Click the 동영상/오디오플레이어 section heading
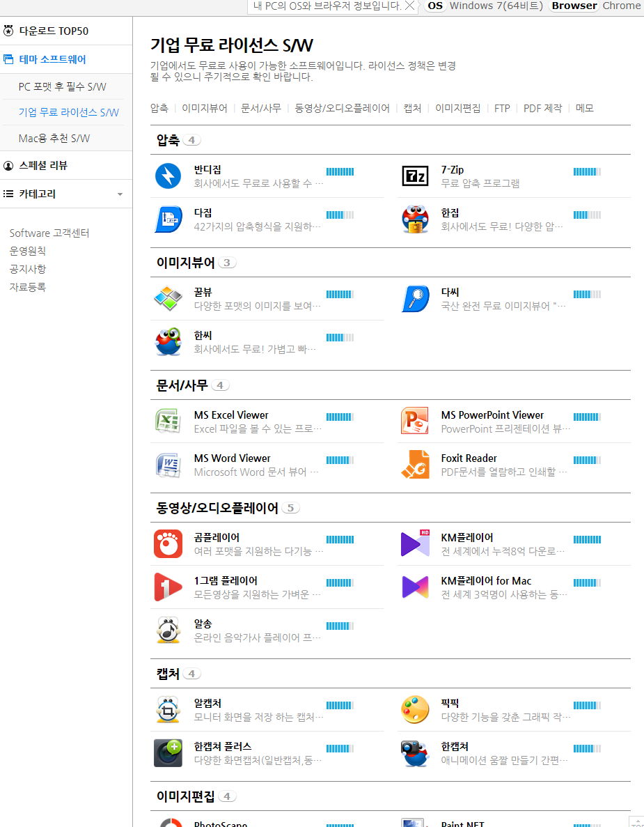The height and width of the screenshot is (827, 644). tap(217, 508)
